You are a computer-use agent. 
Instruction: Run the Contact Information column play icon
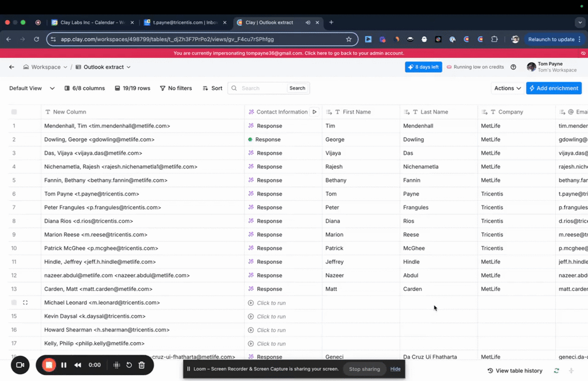pos(315,112)
